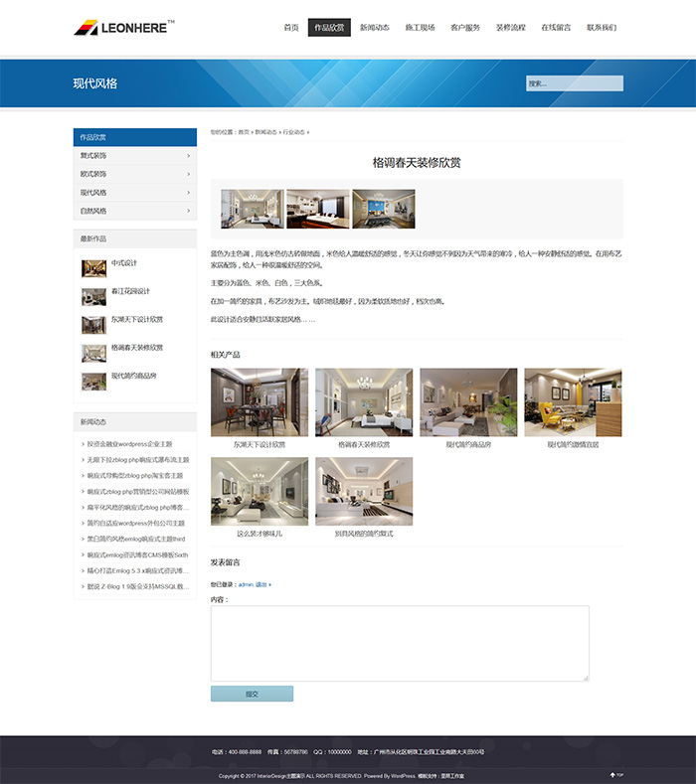Open the 新闻动态 navigation menu

[375, 28]
